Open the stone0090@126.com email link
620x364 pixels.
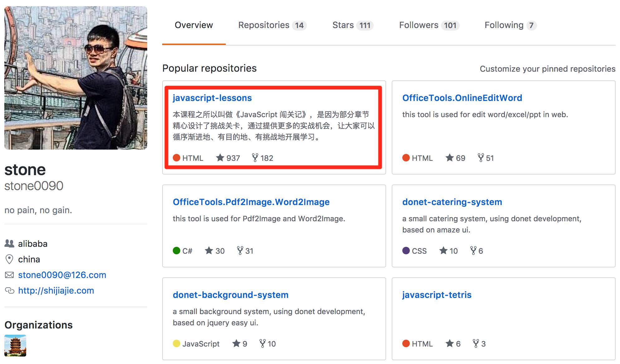tap(62, 275)
